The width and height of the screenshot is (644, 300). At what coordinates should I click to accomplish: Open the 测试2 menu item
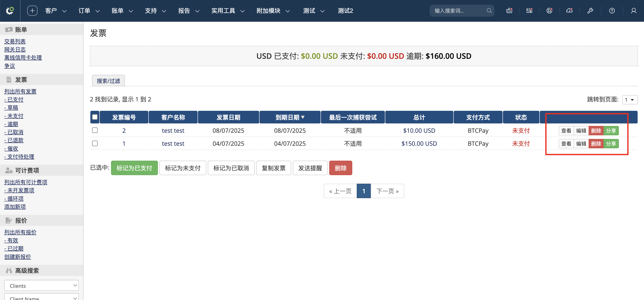point(345,11)
